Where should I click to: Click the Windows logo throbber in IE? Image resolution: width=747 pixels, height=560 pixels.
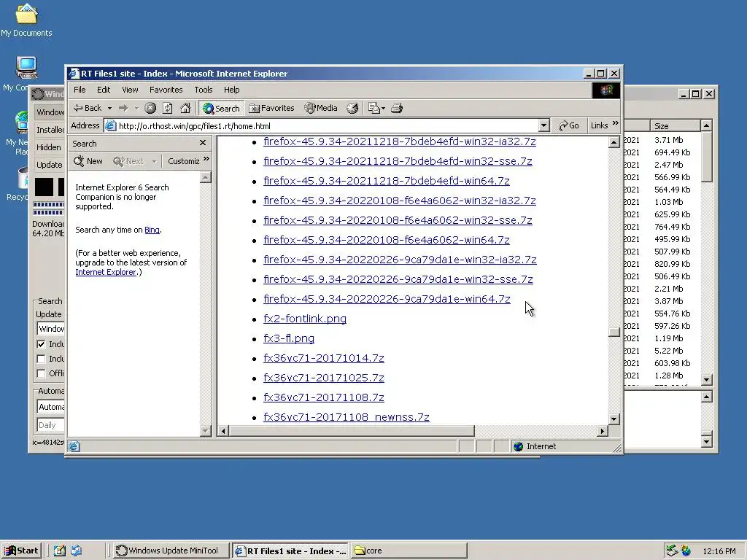pos(606,90)
